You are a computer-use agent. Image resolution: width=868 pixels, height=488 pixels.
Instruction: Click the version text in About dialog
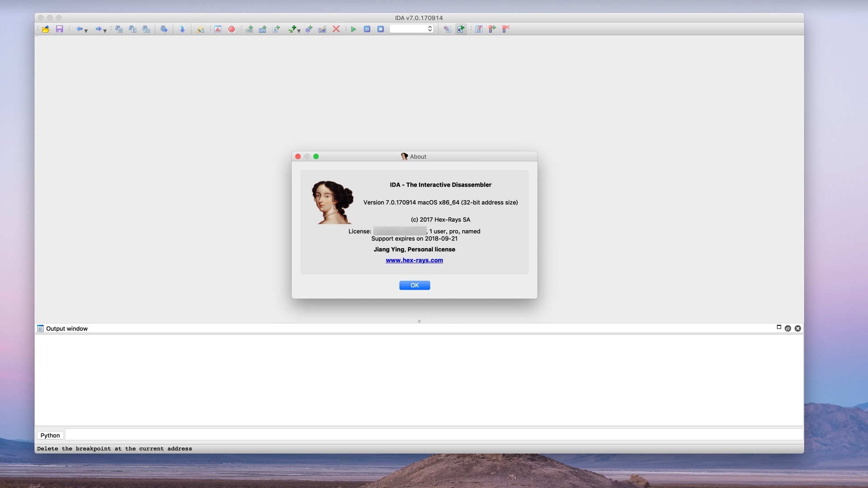[441, 202]
